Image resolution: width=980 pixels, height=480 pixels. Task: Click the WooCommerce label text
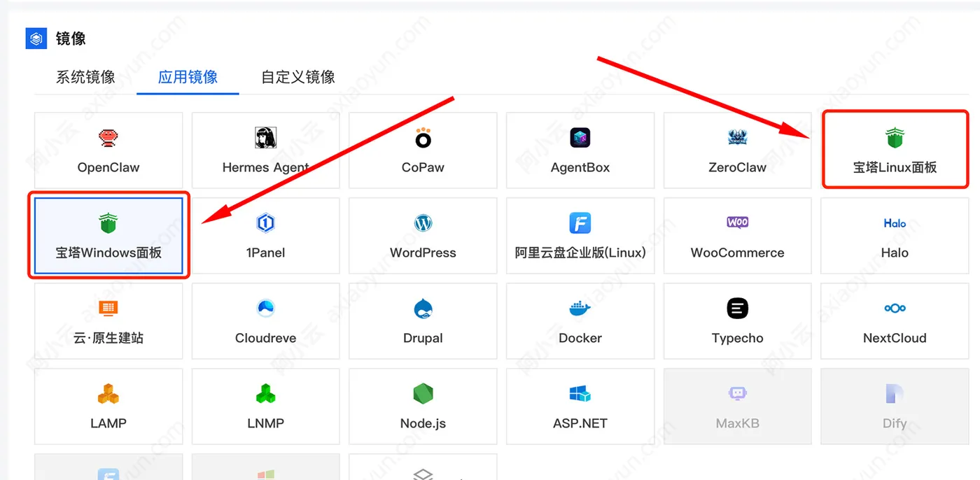point(737,253)
